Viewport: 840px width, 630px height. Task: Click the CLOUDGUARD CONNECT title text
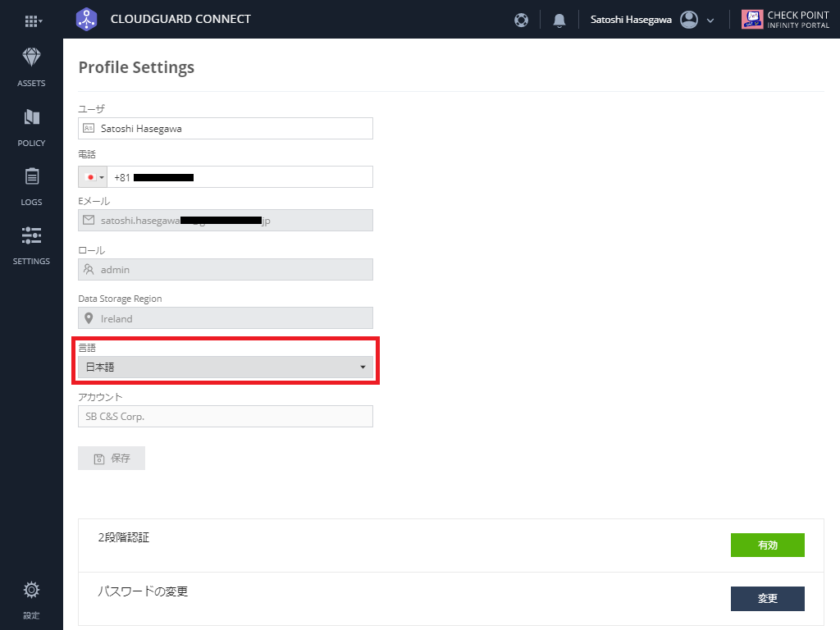pyautogui.click(x=180, y=20)
